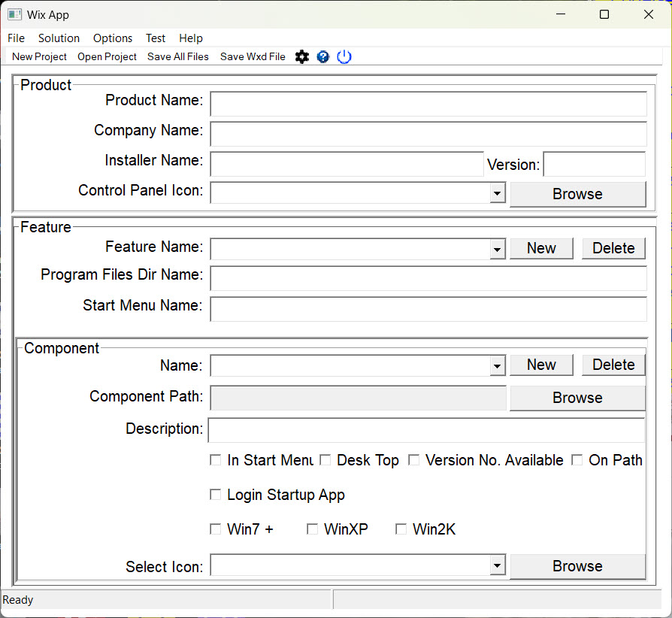The image size is (672, 618).
Task: Expand the Control Panel Icon dropdown
Action: [497, 193]
